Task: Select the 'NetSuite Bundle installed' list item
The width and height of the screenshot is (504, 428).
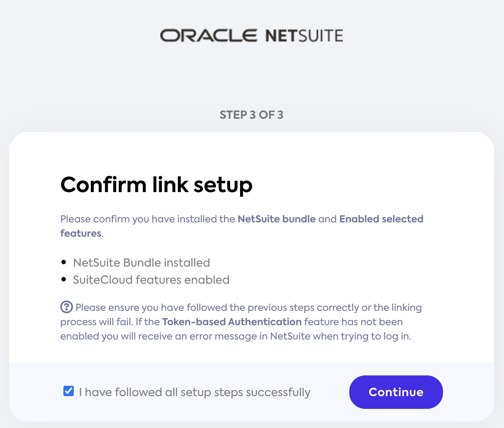Action: click(x=142, y=263)
